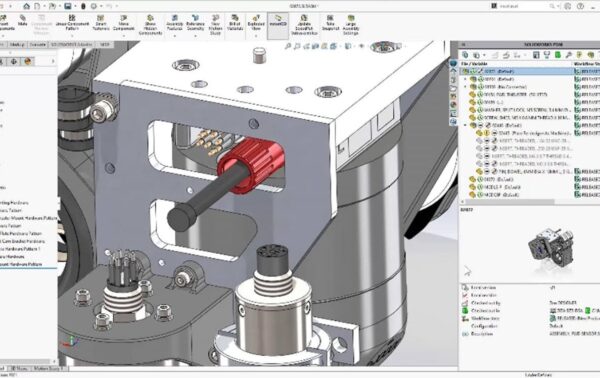Viewport: 600px width, 378px height.
Task: Click the Instant3D button
Action: click(278, 22)
